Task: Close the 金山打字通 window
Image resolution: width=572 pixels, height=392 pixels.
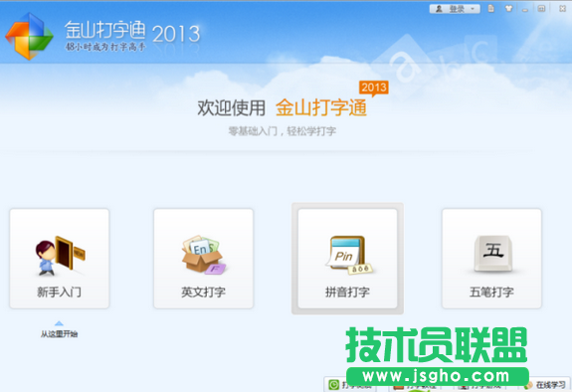Action: 562,8
